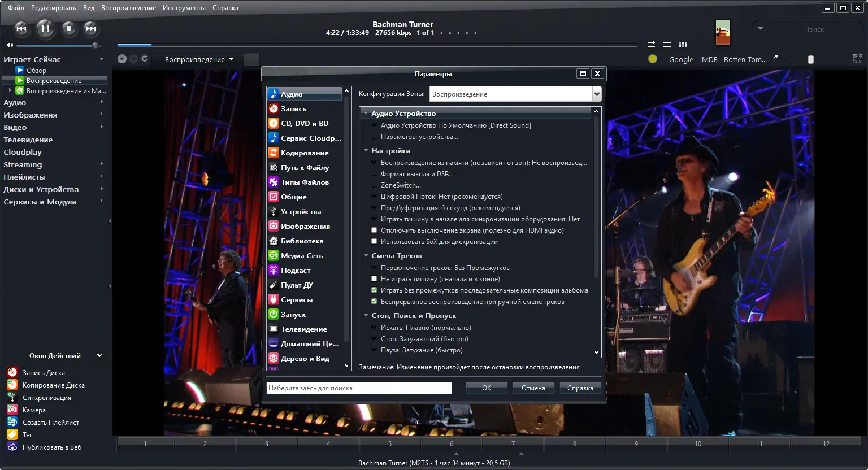This screenshot has width=868, height=470.
Task: Click the album cover thumbnail
Action: (x=723, y=32)
